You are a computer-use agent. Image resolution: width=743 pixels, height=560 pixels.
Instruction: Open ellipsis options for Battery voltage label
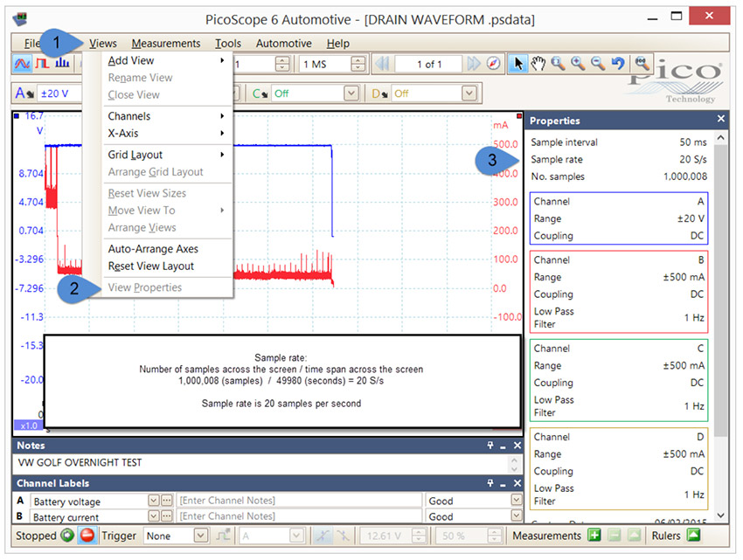click(x=166, y=501)
